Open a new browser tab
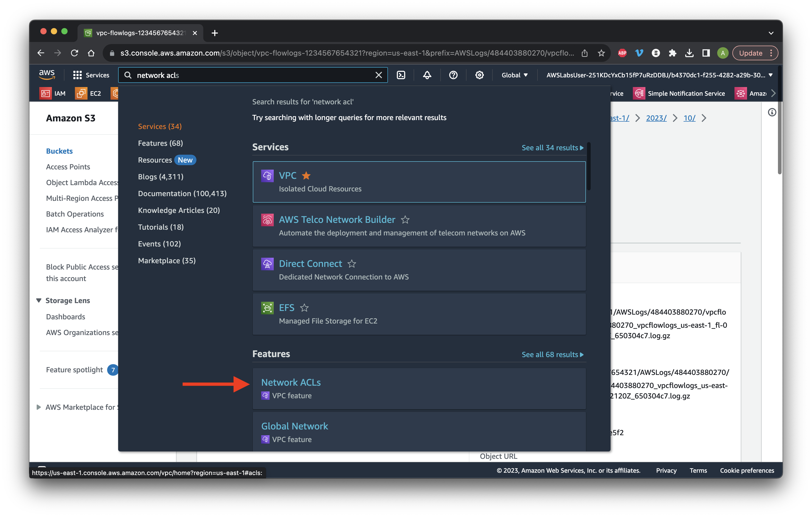812x517 pixels. pos(215,33)
